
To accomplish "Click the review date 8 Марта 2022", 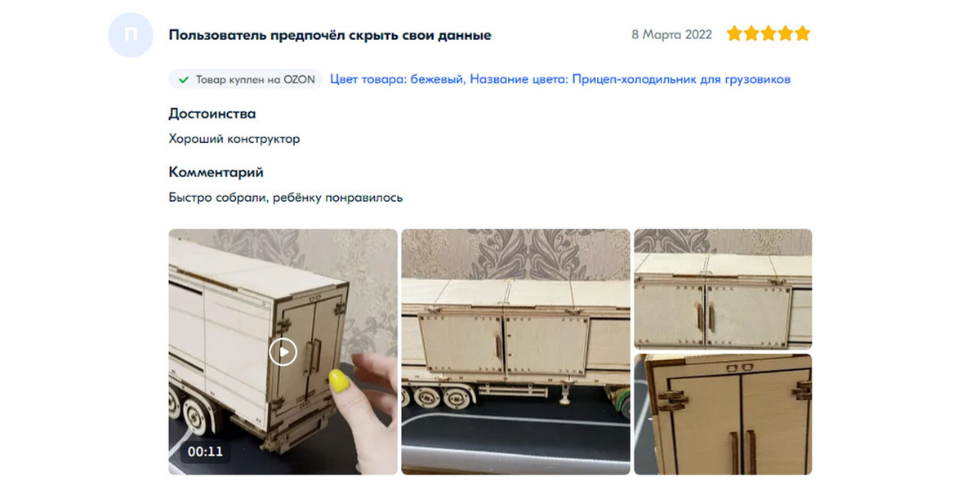I will [x=671, y=35].
